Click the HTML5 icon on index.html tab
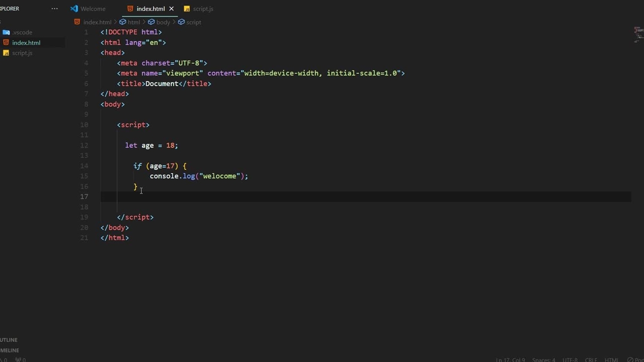644x362 pixels. point(130,9)
